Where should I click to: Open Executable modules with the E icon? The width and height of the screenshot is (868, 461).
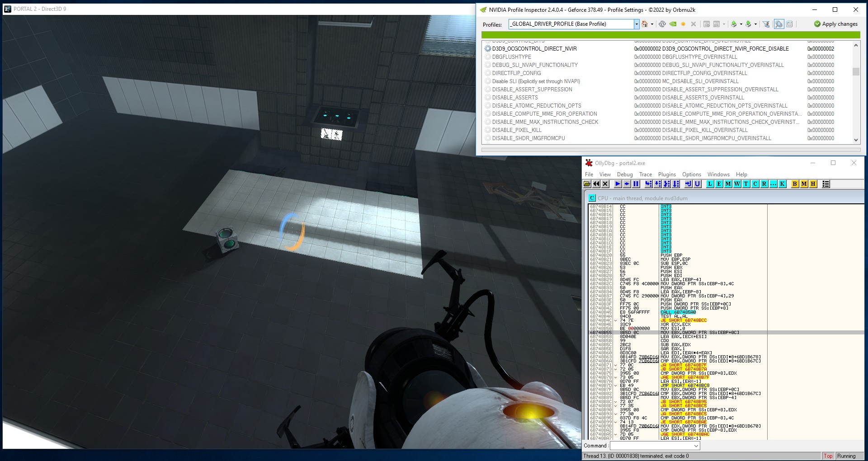719,184
